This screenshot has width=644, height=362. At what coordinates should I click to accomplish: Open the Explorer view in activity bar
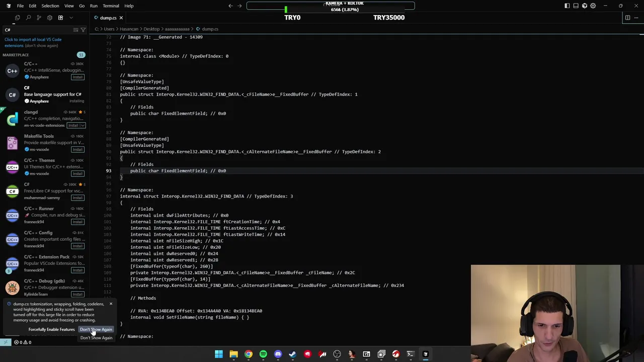pyautogui.click(x=17, y=18)
